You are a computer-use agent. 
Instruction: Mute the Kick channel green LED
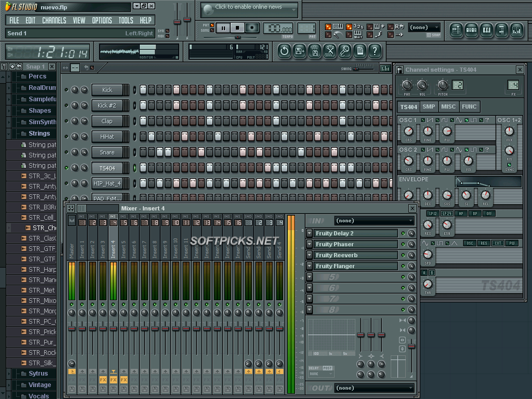tap(66, 90)
